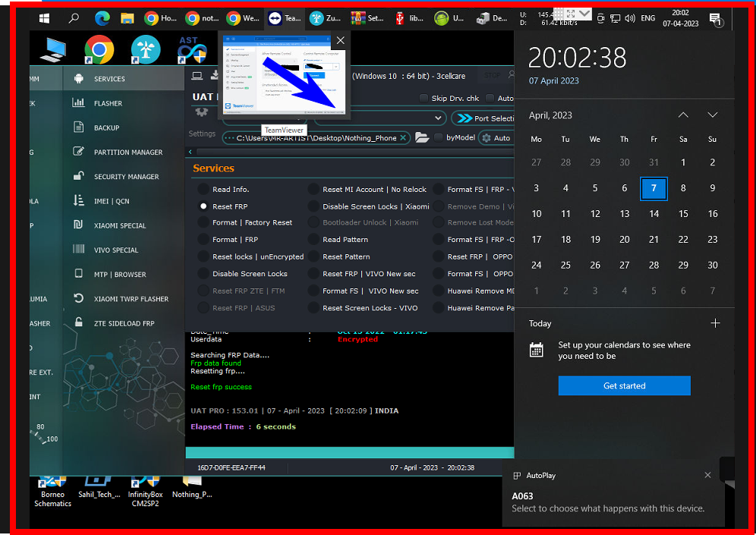Image resolution: width=756 pixels, height=535 pixels.
Task: Click the TeamViewer preview thumbnail
Action: tap(285, 74)
